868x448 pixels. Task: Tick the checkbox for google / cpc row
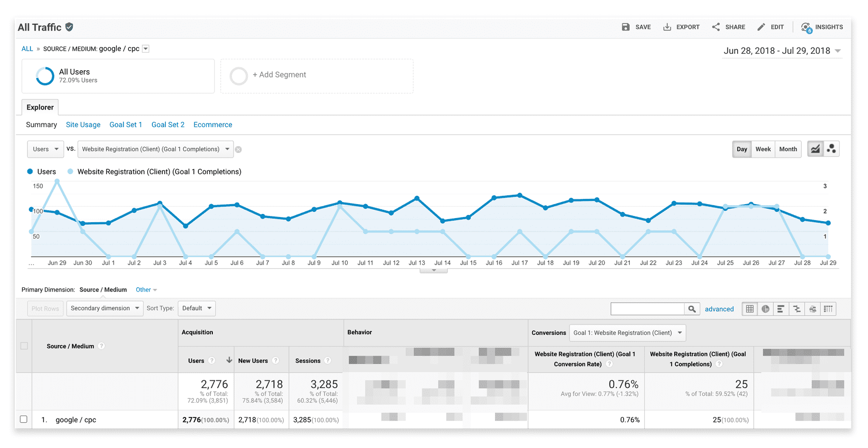point(23,419)
